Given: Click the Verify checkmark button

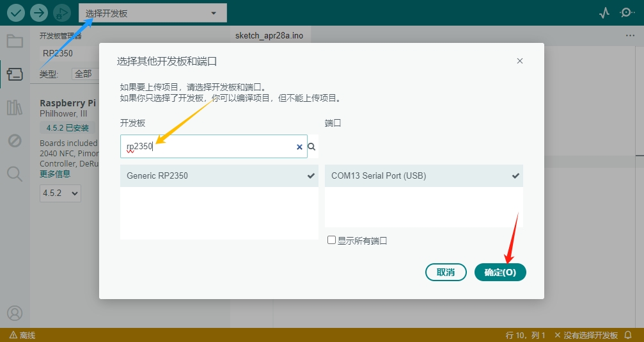Looking at the screenshot, I should pyautogui.click(x=15, y=13).
